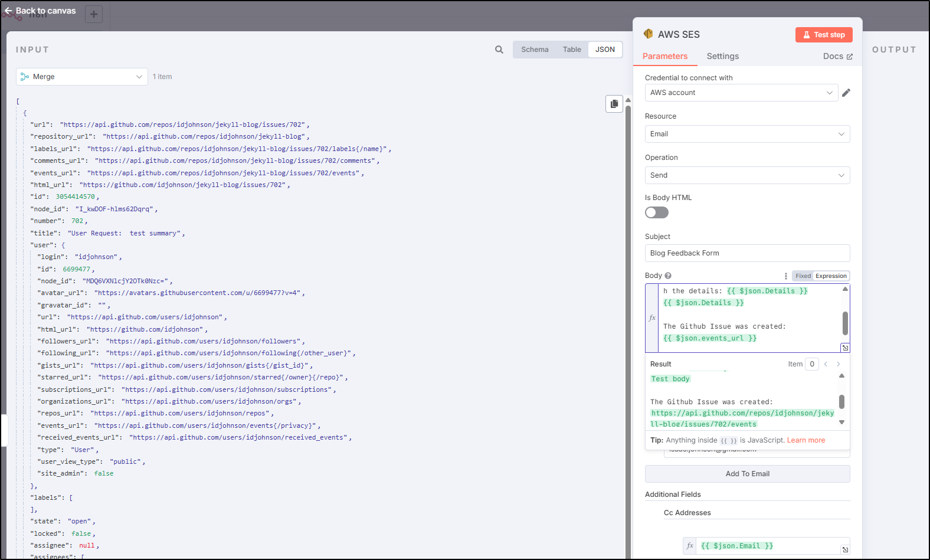Open the AWS account credential dropdown
The width and height of the screenshot is (930, 560).
pyautogui.click(x=741, y=93)
